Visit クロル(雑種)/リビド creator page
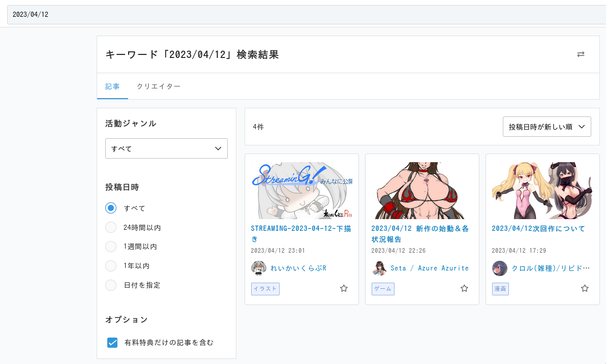 [x=551, y=268]
